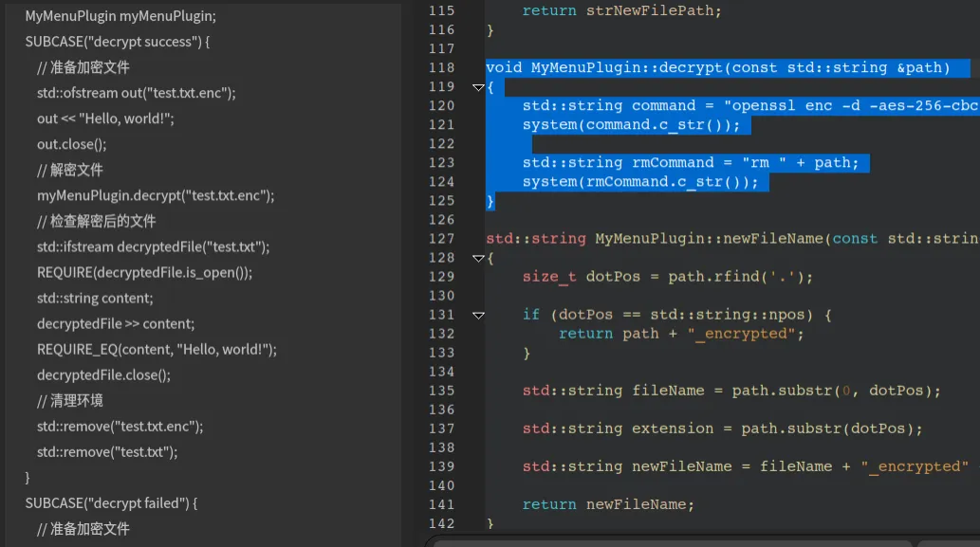Click the 'size_t dotPos = path.rfind' line
This screenshot has height=547, width=980.
pos(668,277)
